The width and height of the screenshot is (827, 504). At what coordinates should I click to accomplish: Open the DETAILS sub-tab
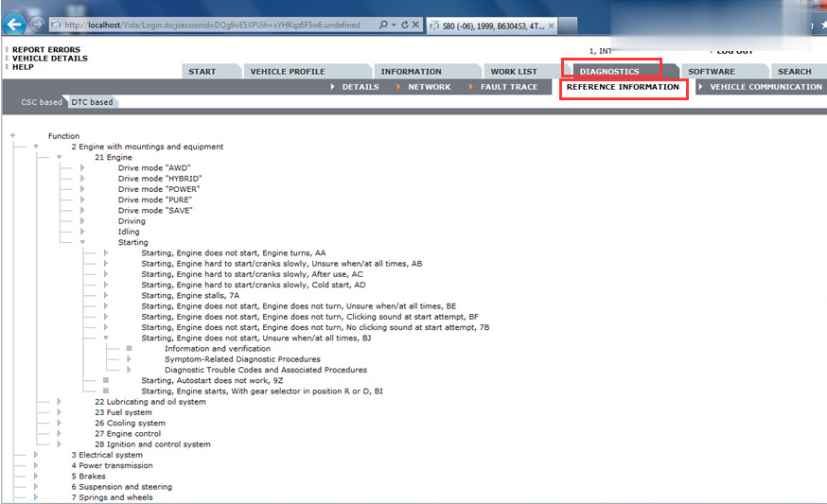pos(361,87)
